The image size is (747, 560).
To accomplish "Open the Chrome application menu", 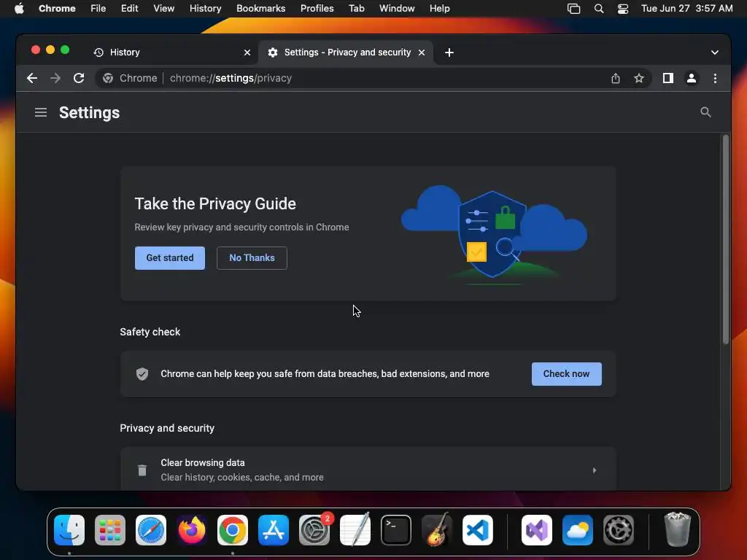I will tap(57, 8).
